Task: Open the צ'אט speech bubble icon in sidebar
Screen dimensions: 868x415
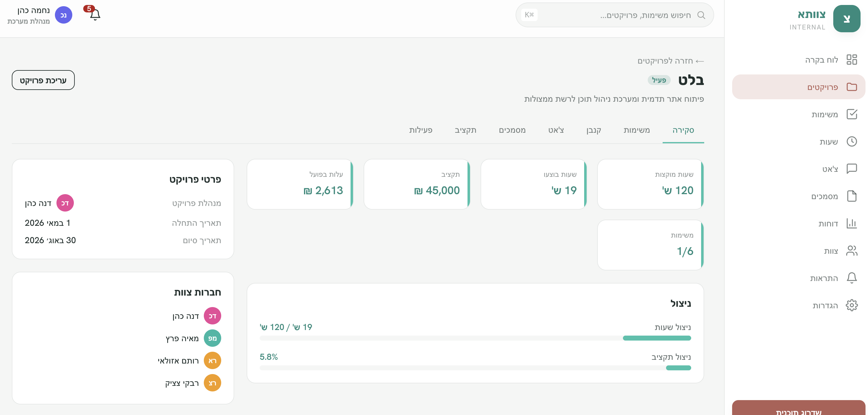Action: coord(852,169)
